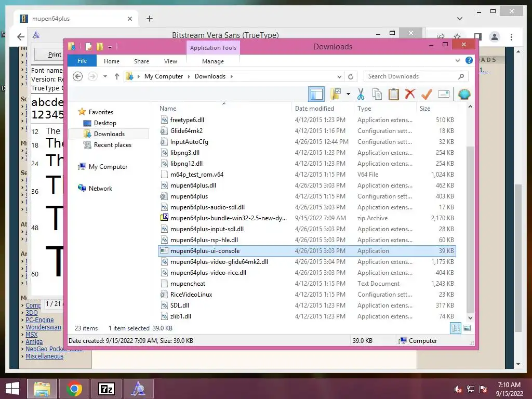
Task: Click the orange checkmark Properties icon
Action: pos(427,94)
